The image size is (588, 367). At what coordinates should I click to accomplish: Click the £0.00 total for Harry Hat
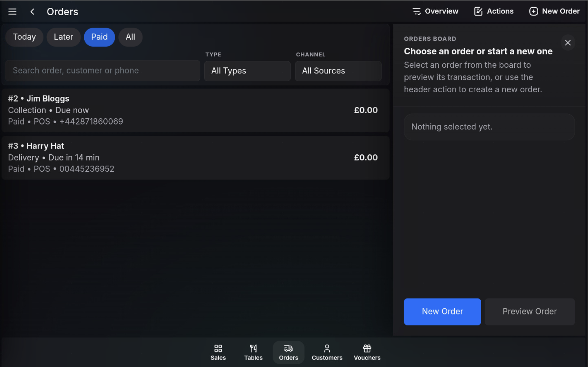tap(366, 158)
